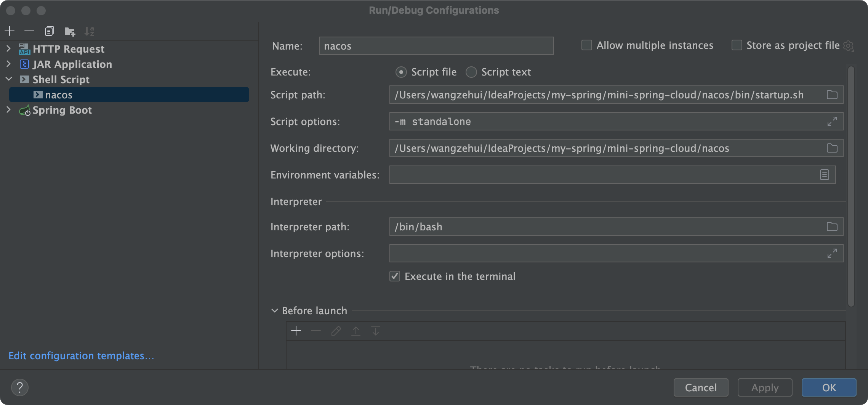Click the Create New Folder icon
This screenshot has width=868, height=405.
coord(69,31)
